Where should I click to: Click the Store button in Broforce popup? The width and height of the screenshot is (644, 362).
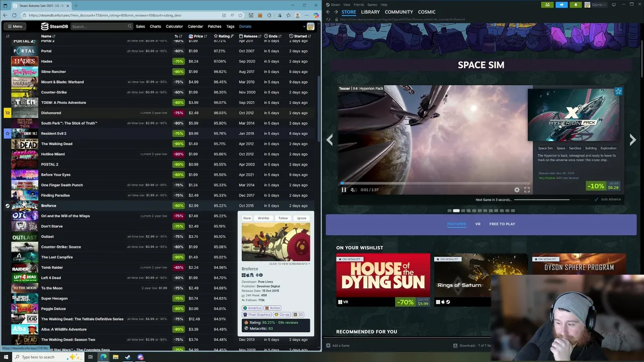click(x=247, y=218)
